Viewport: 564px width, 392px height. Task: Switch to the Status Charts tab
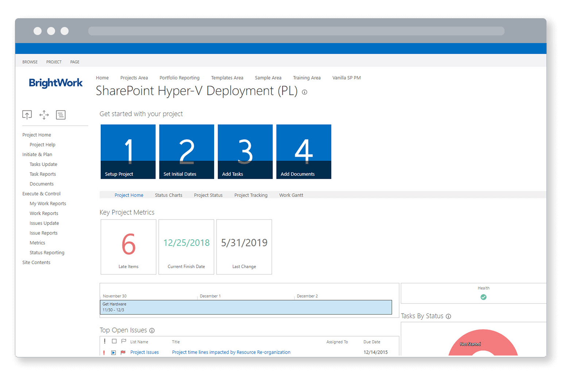(x=168, y=195)
